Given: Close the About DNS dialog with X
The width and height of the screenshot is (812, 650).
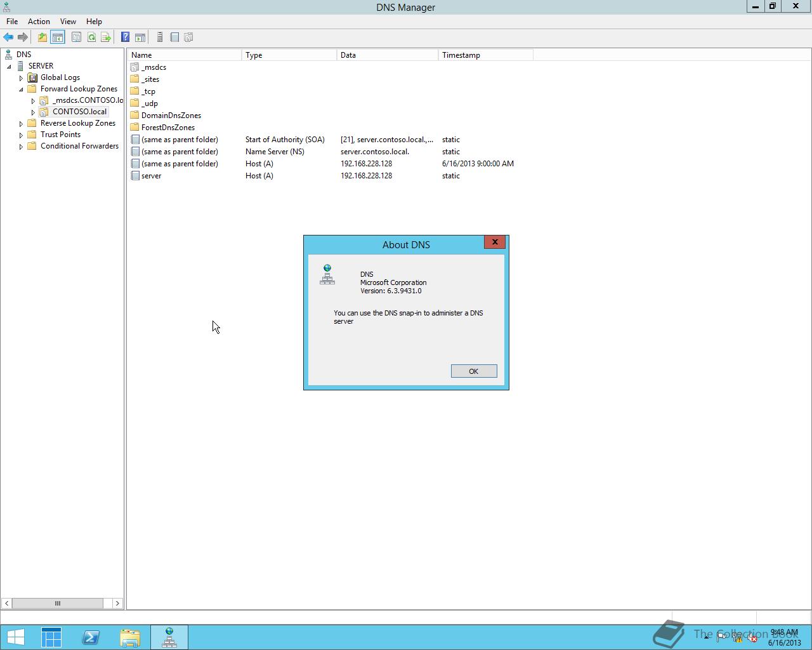Looking at the screenshot, I should click(x=495, y=242).
